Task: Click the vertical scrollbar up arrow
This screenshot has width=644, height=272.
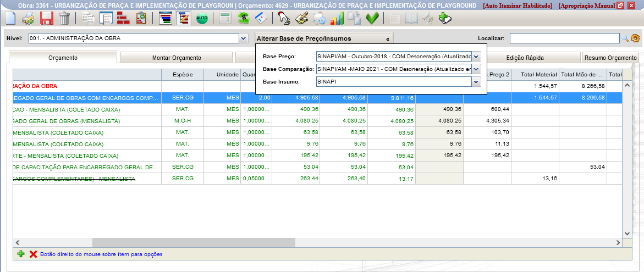Action: [627, 85]
